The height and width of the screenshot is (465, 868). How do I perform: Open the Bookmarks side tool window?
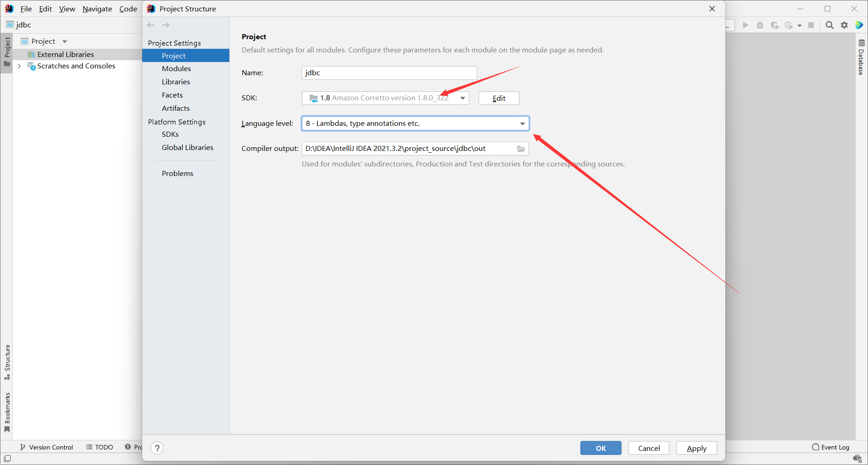[7, 412]
